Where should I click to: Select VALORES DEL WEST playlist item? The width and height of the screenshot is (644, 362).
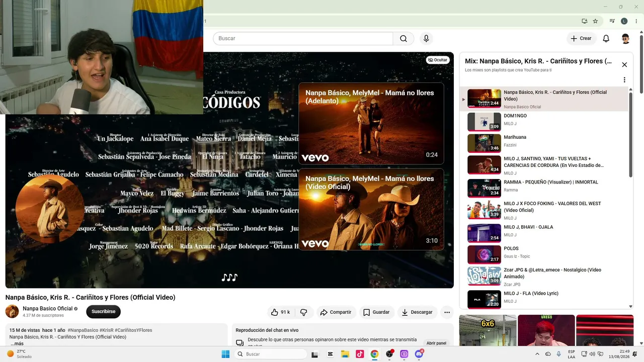544,210
